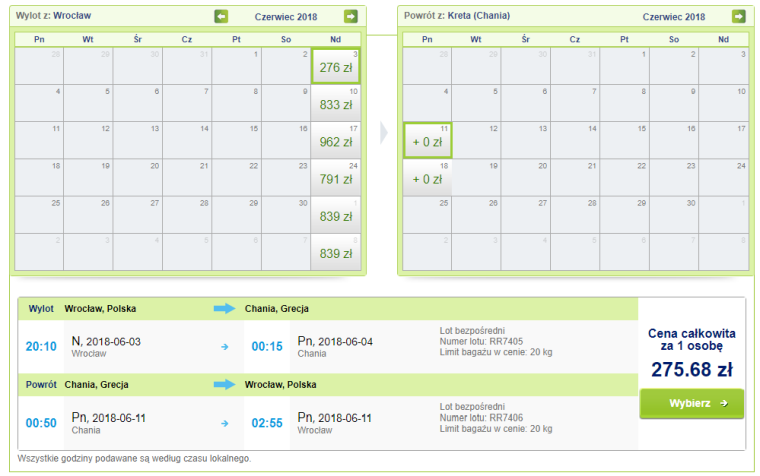Viewport: 760px width, 476px height.
Task: Click the 275.68 zł total price
Action: click(692, 368)
